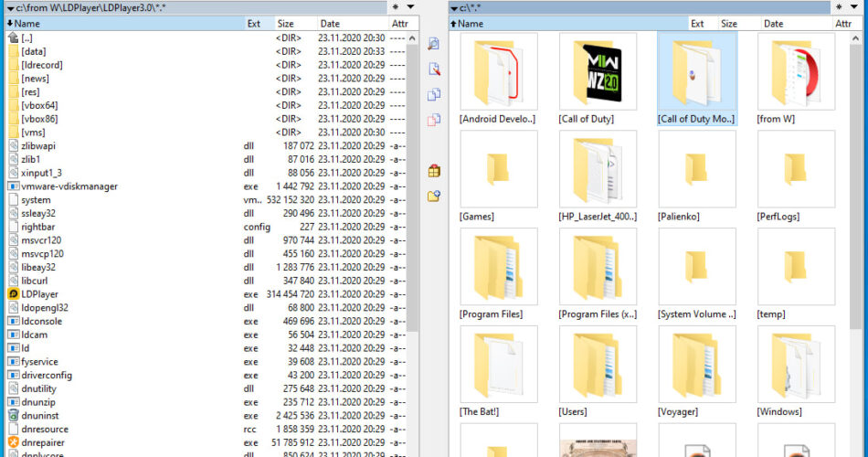The image size is (868, 457).
Task: Click the Move files icon in middle toolbar
Action: pos(434,120)
